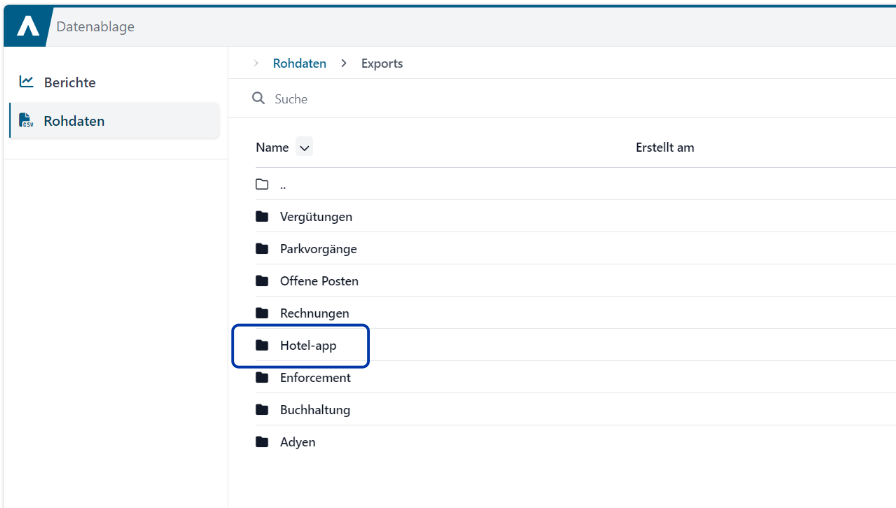Image resolution: width=896 pixels, height=508 pixels.
Task: Select Rohdaten in the sidebar
Action: point(74,121)
